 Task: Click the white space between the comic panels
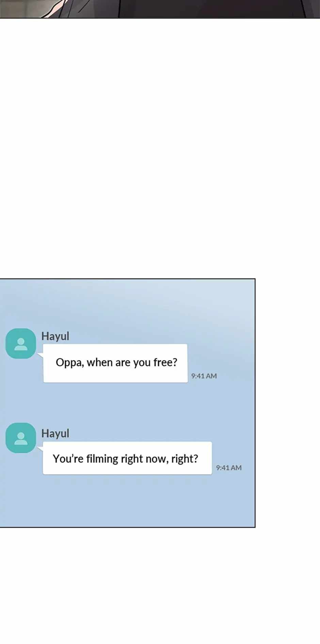(x=160, y=148)
